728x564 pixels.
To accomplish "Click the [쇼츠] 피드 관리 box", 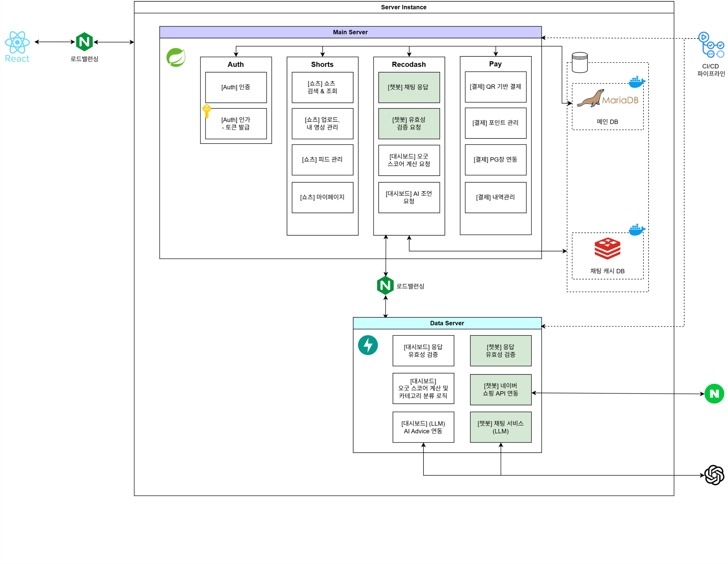I will click(322, 160).
